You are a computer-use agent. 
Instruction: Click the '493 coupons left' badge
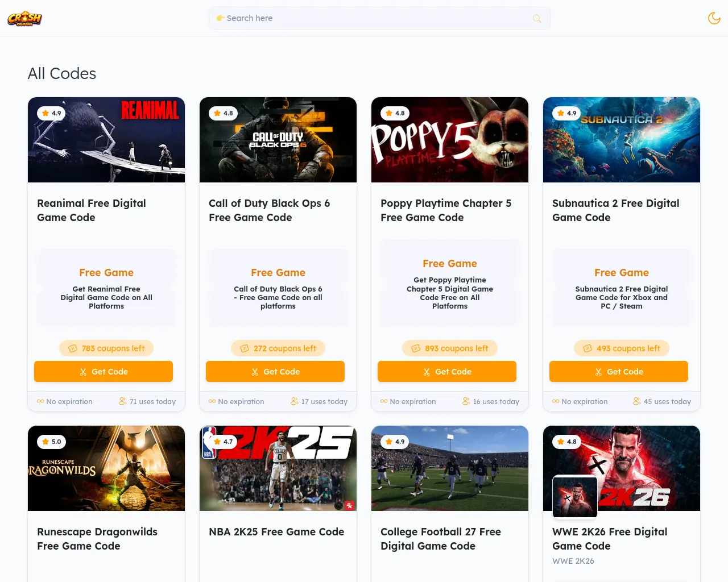tap(622, 348)
